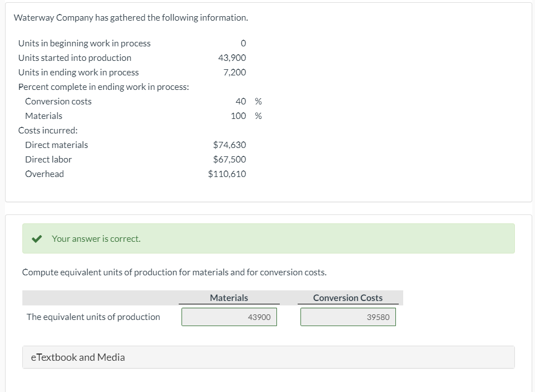Click 'Units in ending work in process' label
535x392 pixels.
[x=79, y=73]
